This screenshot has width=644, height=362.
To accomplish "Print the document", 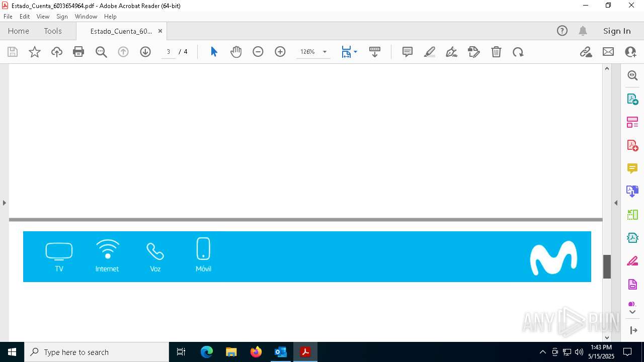I will click(78, 52).
